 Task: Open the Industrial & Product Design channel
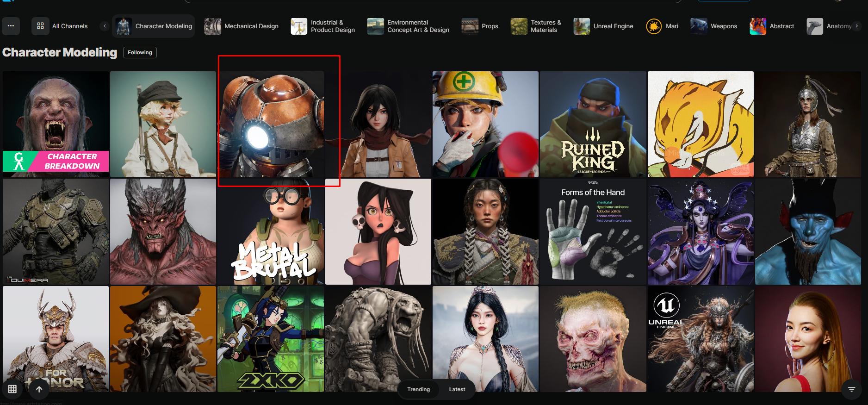[x=323, y=26]
